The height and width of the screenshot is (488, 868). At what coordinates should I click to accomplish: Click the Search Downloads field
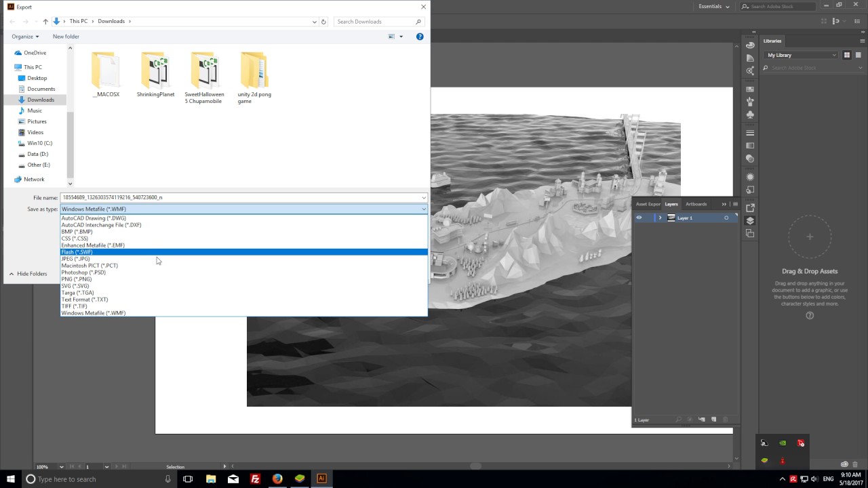point(380,22)
